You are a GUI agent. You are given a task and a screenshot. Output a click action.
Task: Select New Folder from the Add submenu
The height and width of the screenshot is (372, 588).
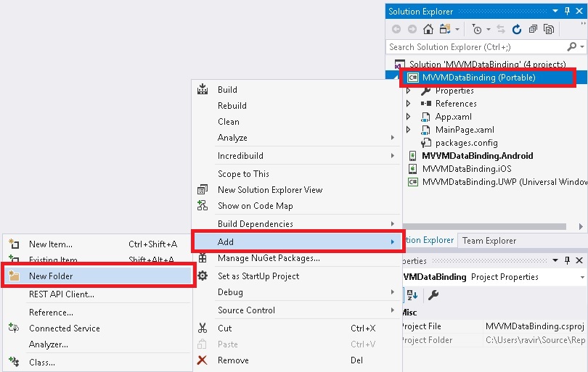tap(51, 276)
